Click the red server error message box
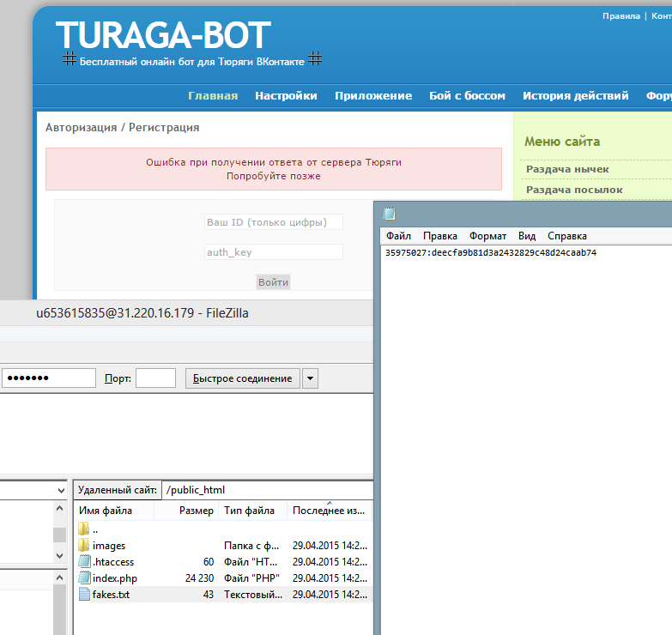This screenshot has height=635, width=672. [274, 169]
